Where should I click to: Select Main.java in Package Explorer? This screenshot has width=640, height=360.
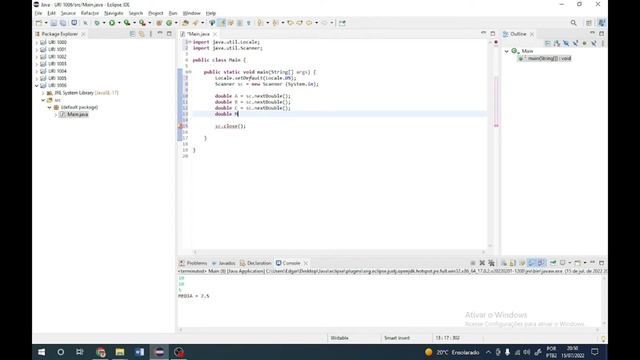(73, 115)
